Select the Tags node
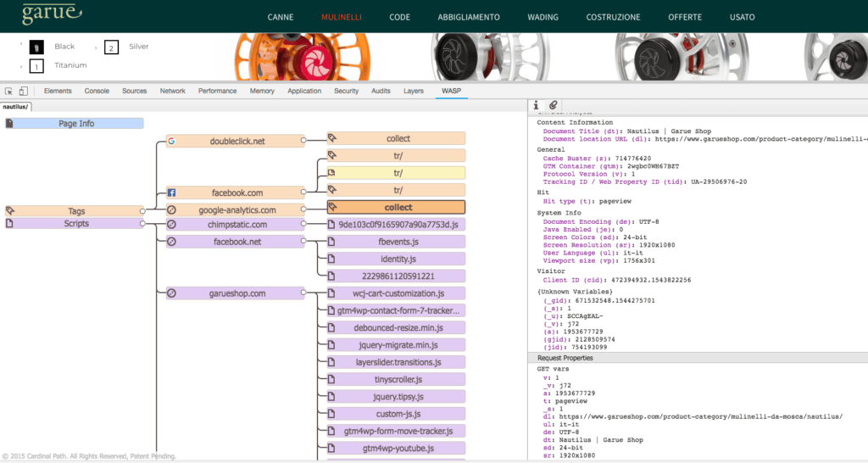868x463 pixels. pos(76,211)
